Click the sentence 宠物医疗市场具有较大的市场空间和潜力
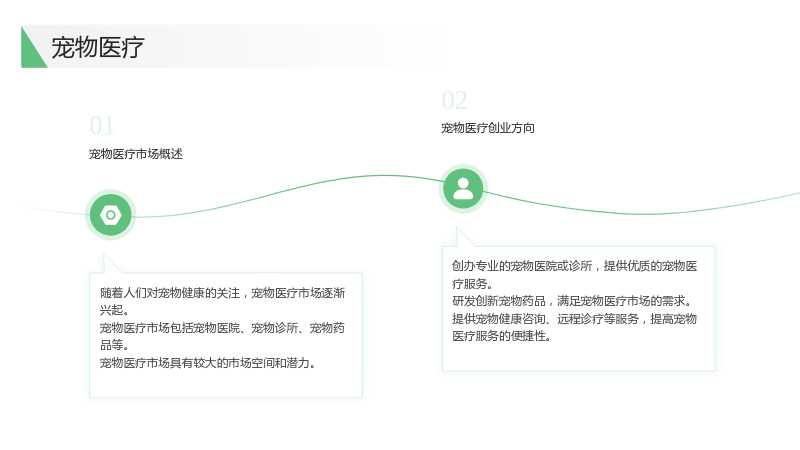Screen dimensions: 800x450 [x=208, y=363]
